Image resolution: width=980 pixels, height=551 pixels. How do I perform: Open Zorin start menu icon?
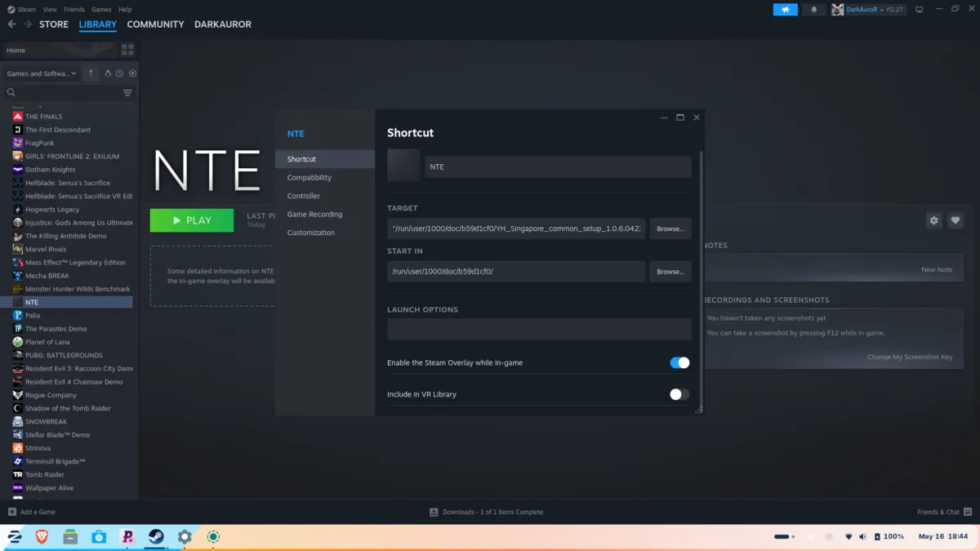click(14, 536)
